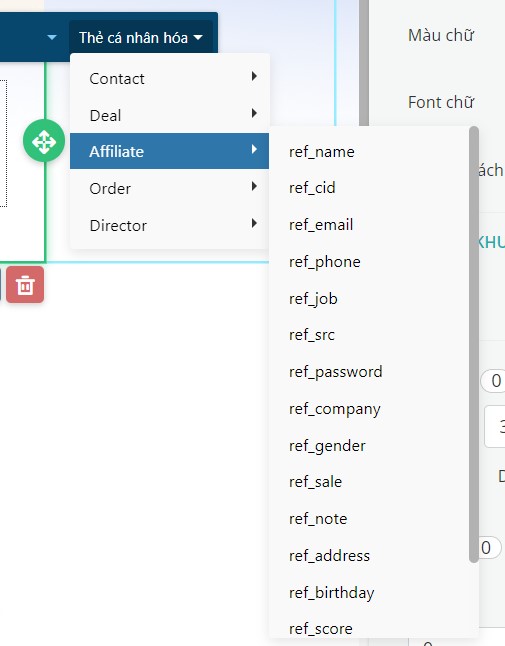This screenshot has height=646, width=505.
Task: Select the ref_gender option
Action: (327, 446)
